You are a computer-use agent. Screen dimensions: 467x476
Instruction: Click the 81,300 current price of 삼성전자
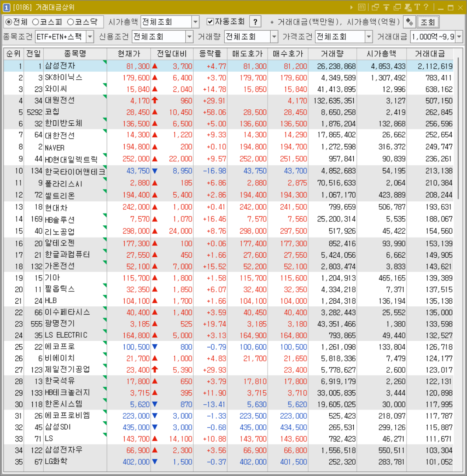(x=138, y=66)
